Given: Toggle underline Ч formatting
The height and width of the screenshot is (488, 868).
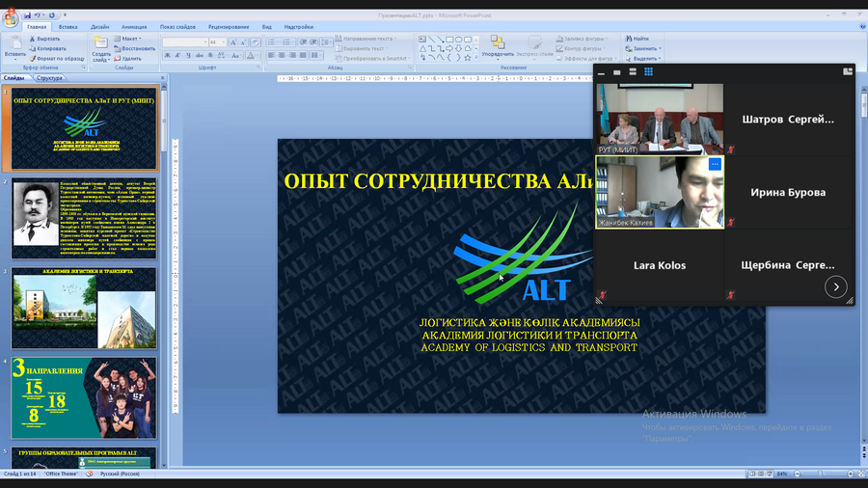Looking at the screenshot, I should [188, 55].
